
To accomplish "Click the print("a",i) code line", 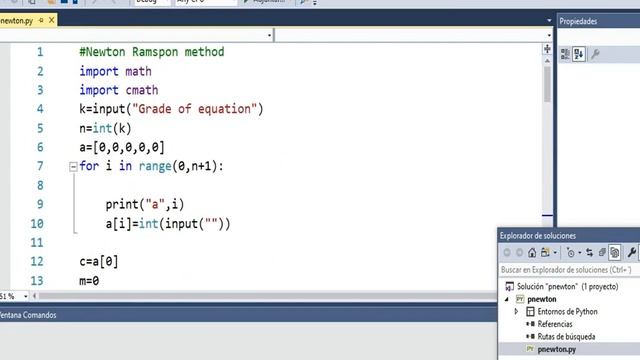I will point(145,204).
